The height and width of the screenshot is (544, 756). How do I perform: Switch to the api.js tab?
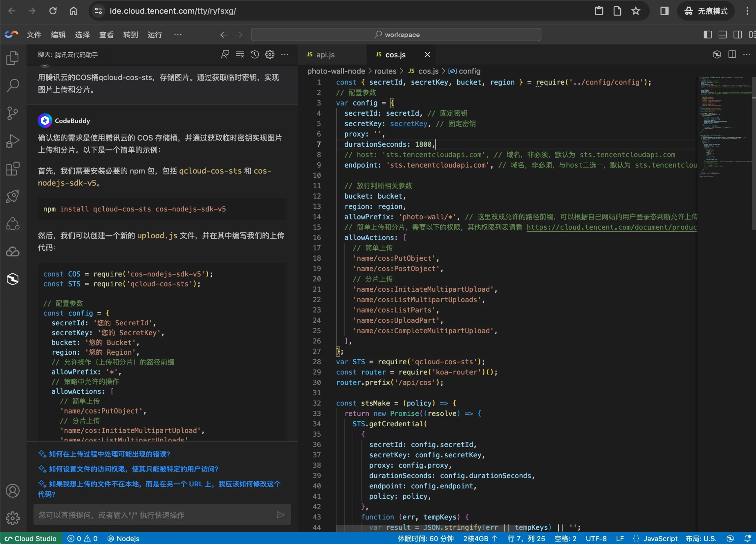click(x=325, y=55)
